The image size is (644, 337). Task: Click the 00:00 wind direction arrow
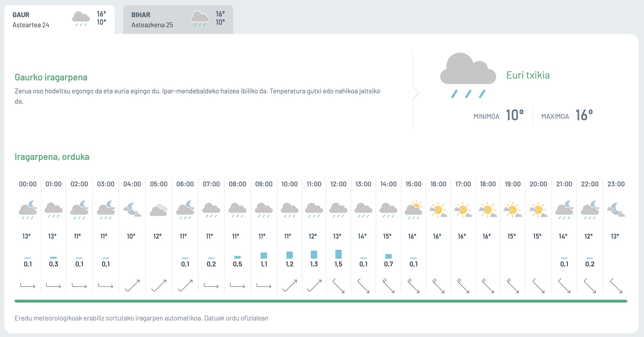28,286
